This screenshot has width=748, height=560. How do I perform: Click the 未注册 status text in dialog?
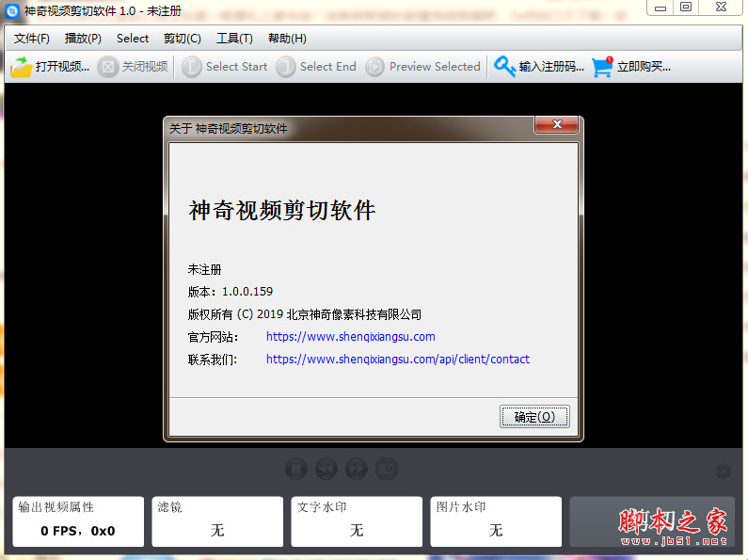pyautogui.click(x=205, y=269)
